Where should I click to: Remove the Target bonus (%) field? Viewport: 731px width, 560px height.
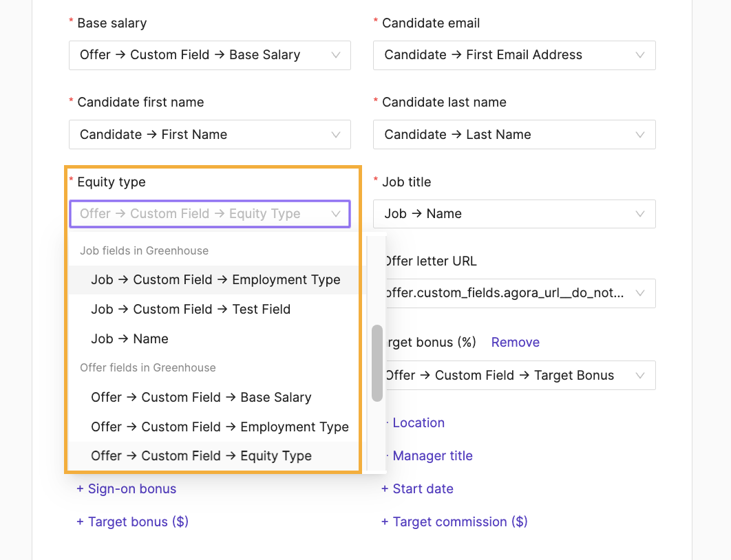515,343
